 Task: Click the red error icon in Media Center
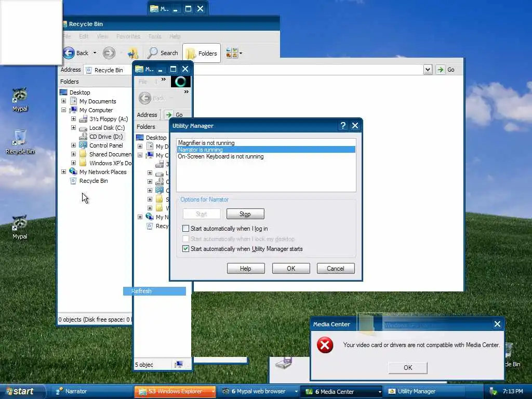[325, 345]
